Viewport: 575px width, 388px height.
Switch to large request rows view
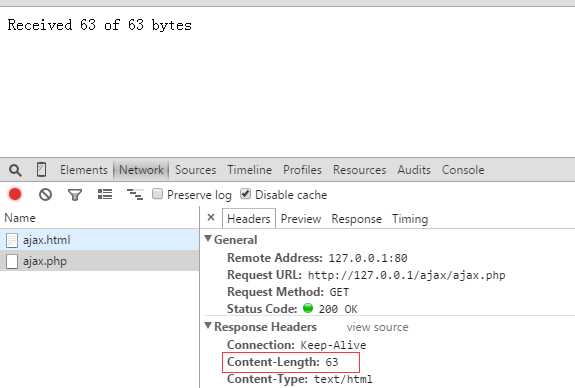click(x=105, y=194)
